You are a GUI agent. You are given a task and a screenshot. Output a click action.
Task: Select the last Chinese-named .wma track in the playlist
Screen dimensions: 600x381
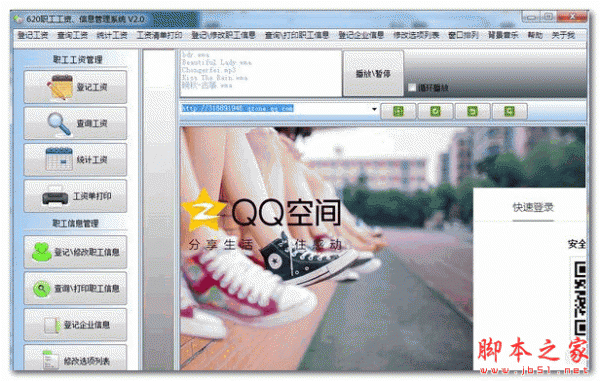207,85
